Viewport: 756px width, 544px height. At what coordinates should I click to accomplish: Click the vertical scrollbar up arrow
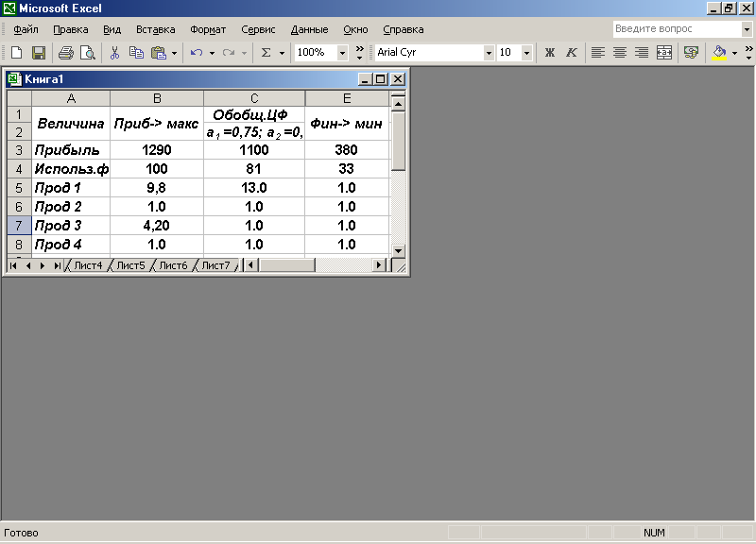[398, 104]
